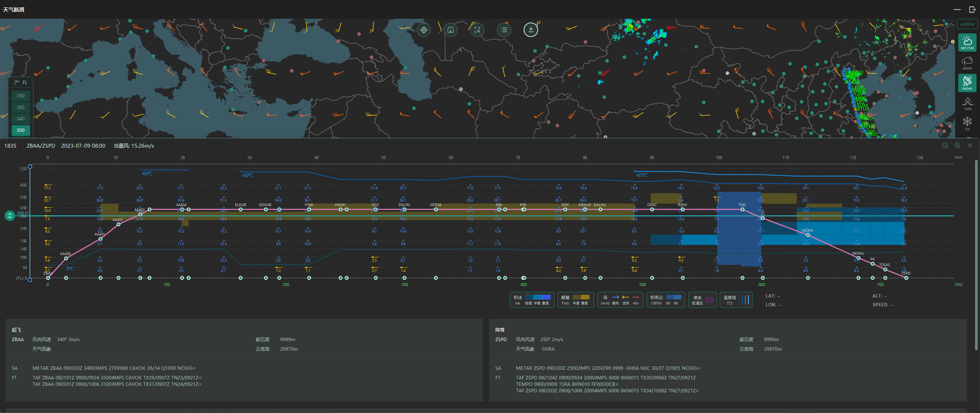
Task: Click the 燃油低温区 purple swatch
Action: (709, 300)
